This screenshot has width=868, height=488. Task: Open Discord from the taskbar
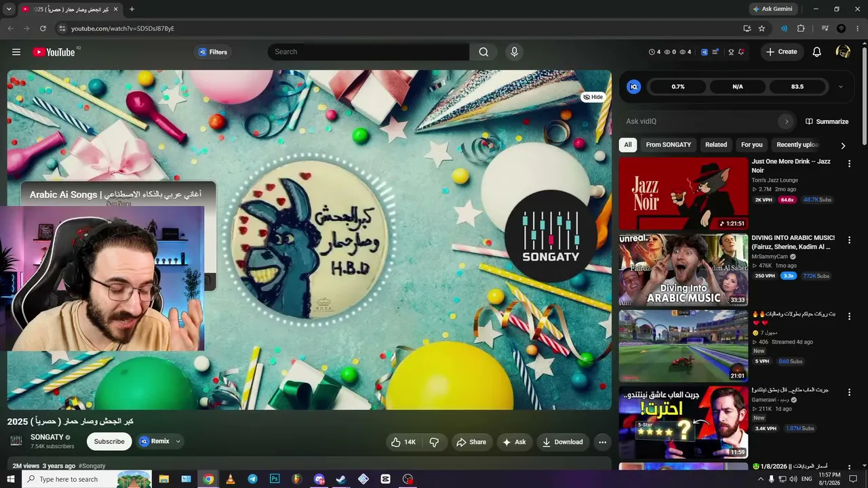(x=319, y=479)
